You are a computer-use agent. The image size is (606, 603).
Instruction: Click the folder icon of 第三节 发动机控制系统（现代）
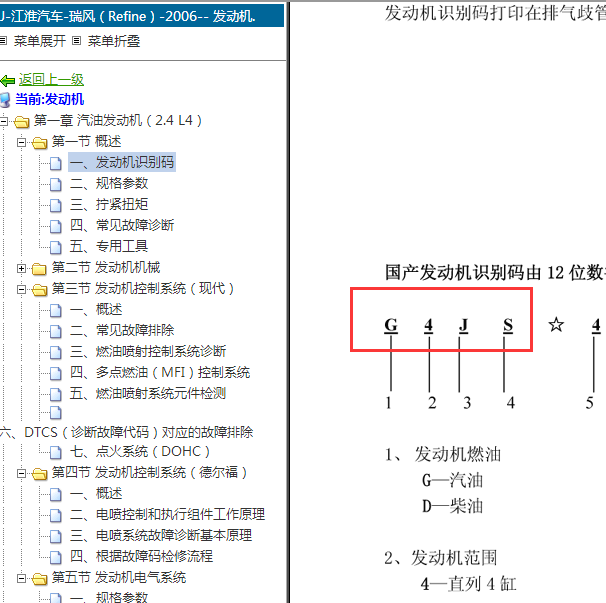(39, 289)
